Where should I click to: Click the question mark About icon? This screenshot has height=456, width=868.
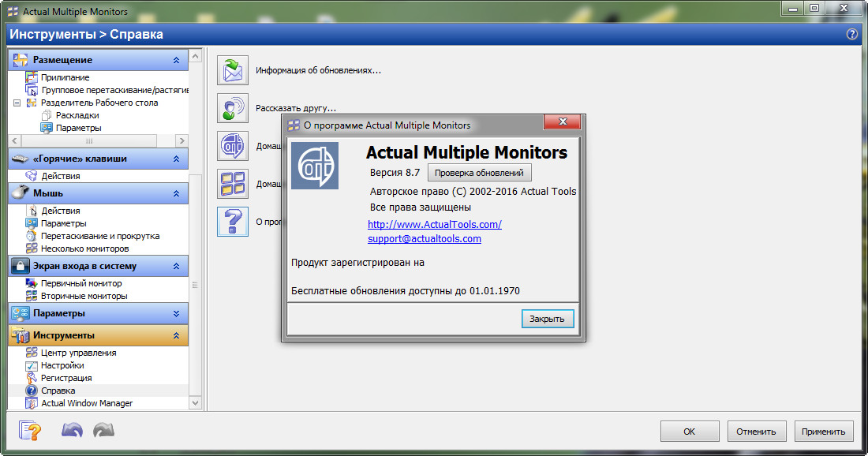(x=233, y=222)
